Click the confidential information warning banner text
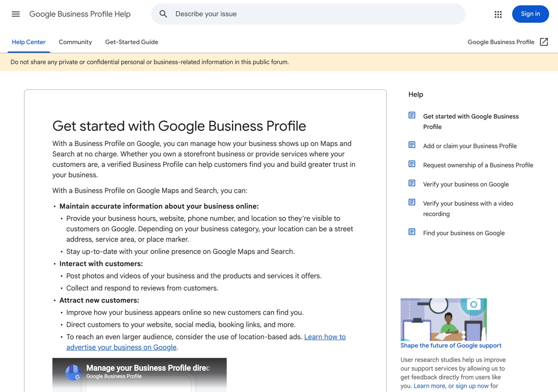558x392 pixels. pos(150,62)
